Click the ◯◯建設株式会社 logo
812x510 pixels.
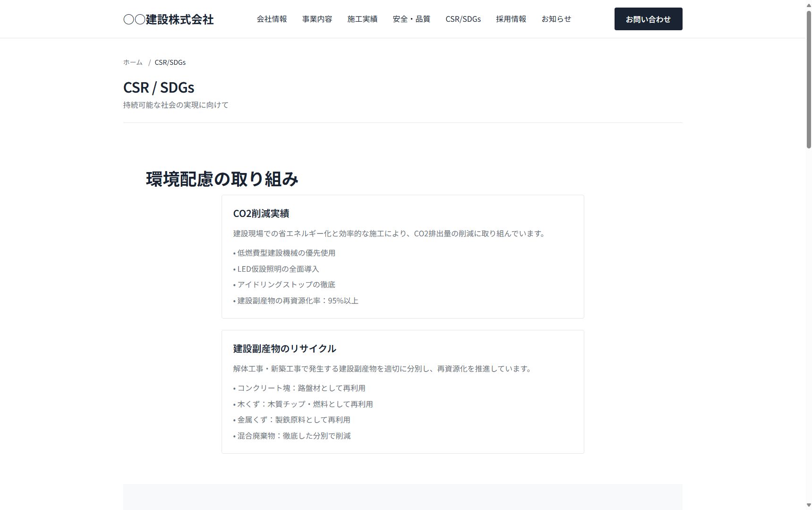click(168, 19)
